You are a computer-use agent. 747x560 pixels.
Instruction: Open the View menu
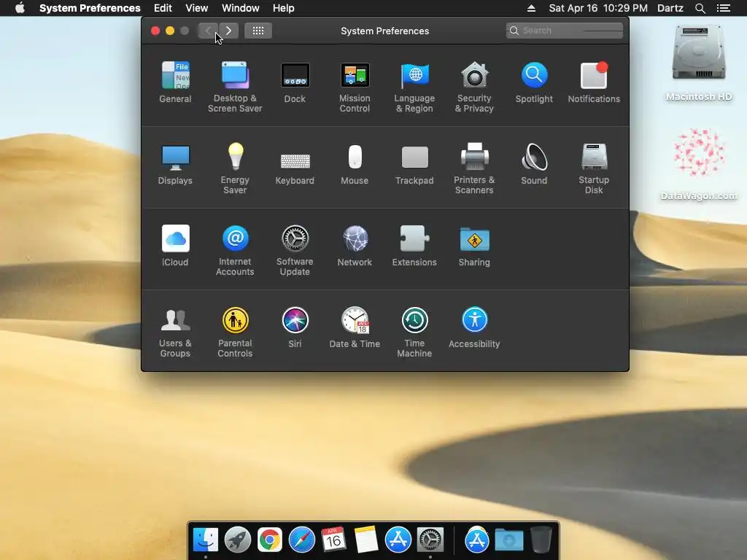(197, 8)
